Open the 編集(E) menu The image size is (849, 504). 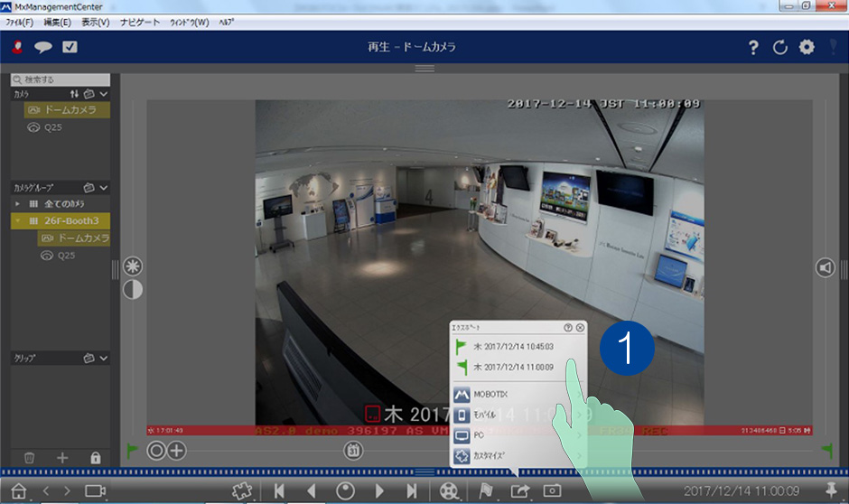pyautogui.click(x=57, y=23)
